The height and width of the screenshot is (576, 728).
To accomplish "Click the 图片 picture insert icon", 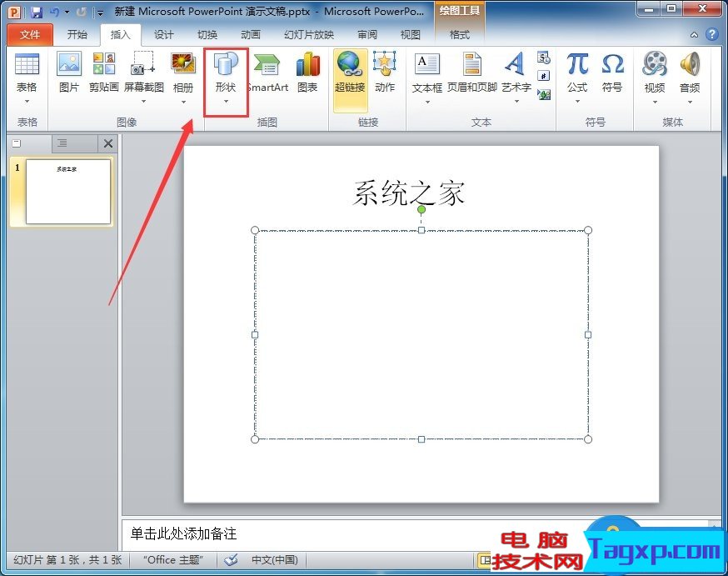I will click(68, 65).
